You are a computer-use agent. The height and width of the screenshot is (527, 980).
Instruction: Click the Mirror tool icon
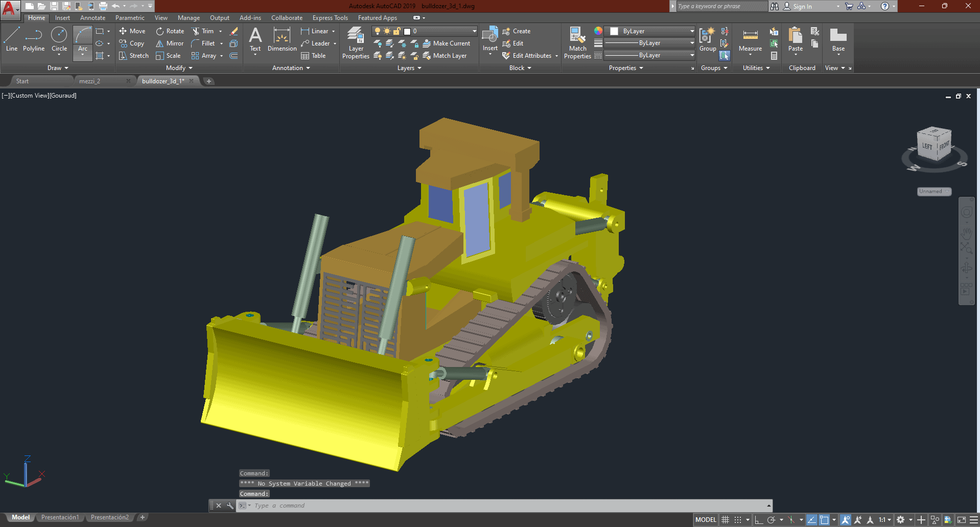coord(160,43)
